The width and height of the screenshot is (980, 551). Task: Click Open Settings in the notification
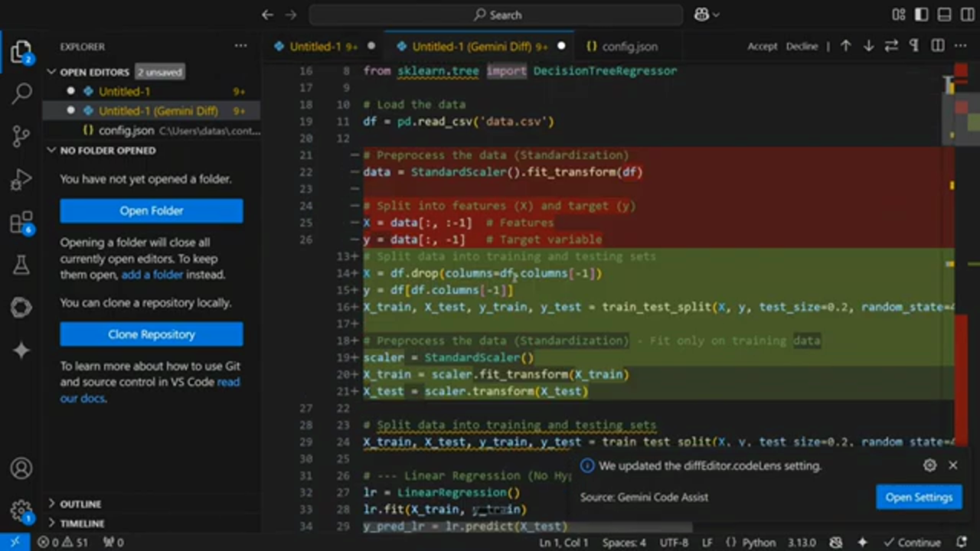(919, 497)
